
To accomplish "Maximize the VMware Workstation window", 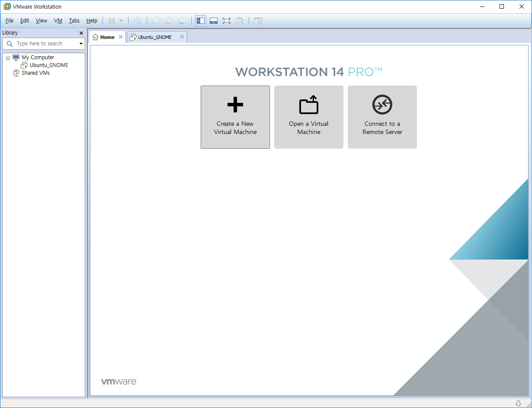I will (502, 6).
